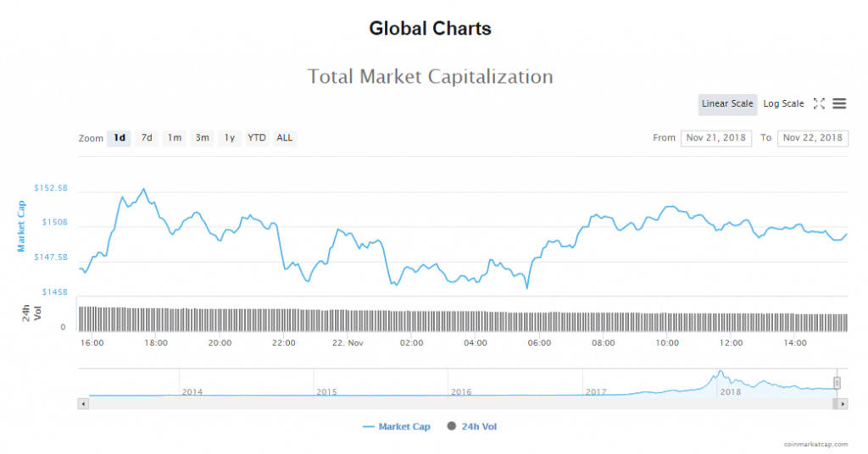Viewport: 868px width, 454px height.
Task: Switch to Linear Scale
Action: tap(727, 103)
